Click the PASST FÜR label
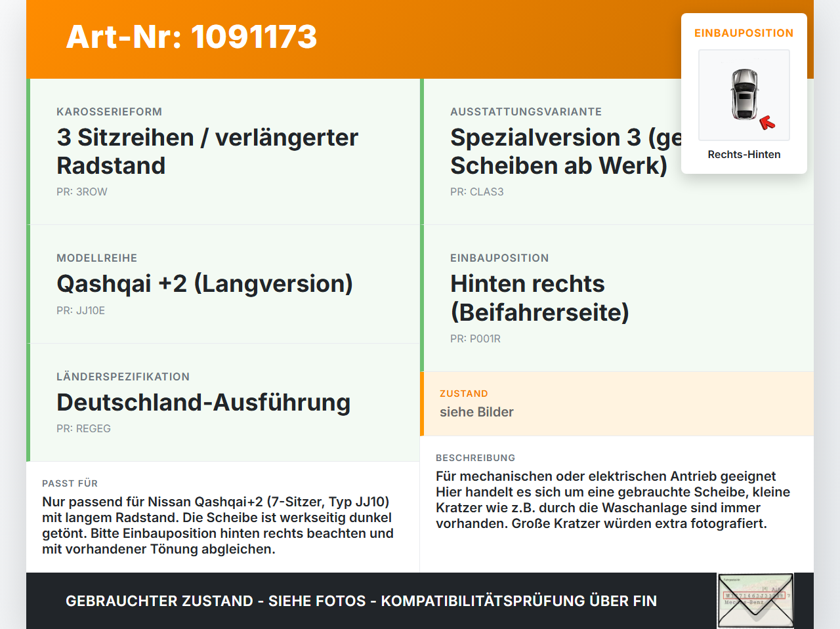 click(70, 483)
